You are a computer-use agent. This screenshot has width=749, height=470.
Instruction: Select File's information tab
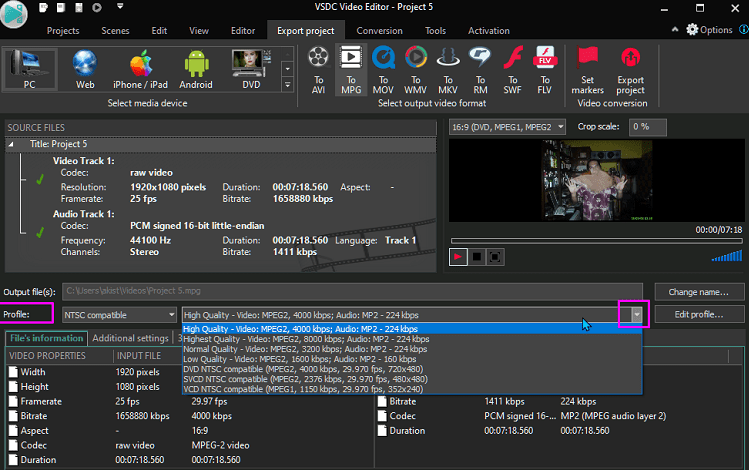(x=46, y=338)
